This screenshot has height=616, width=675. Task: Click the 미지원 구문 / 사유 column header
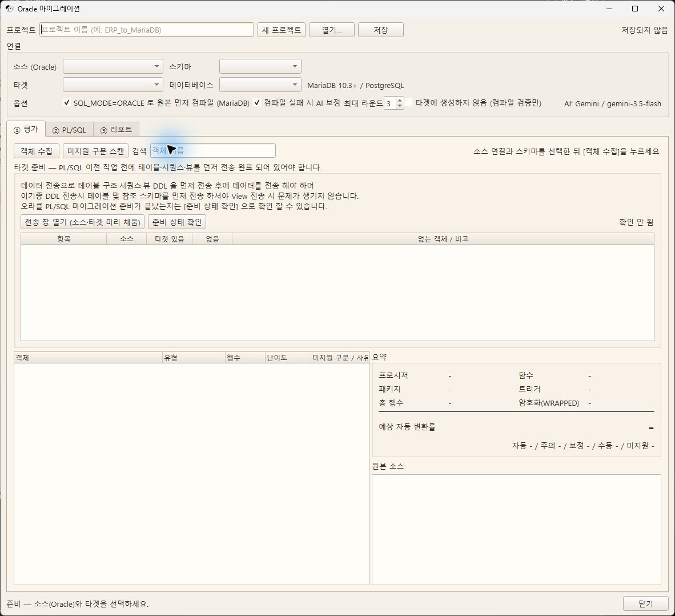click(340, 358)
